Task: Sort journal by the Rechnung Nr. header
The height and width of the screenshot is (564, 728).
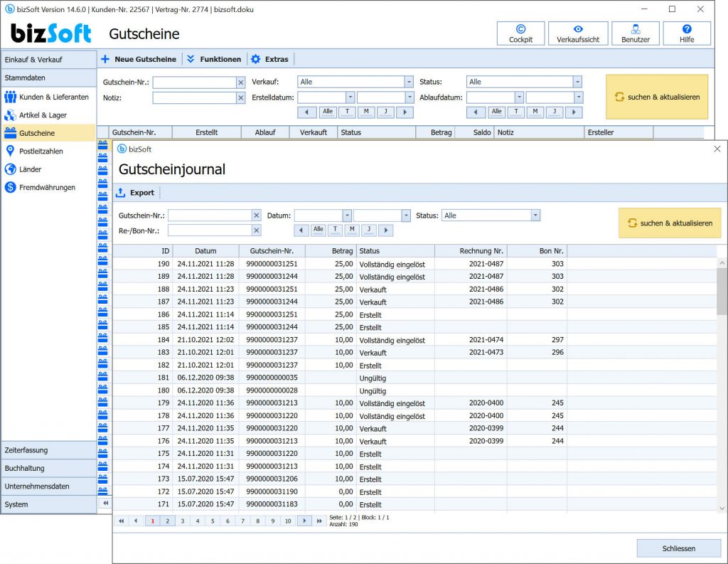Action: coord(471,251)
